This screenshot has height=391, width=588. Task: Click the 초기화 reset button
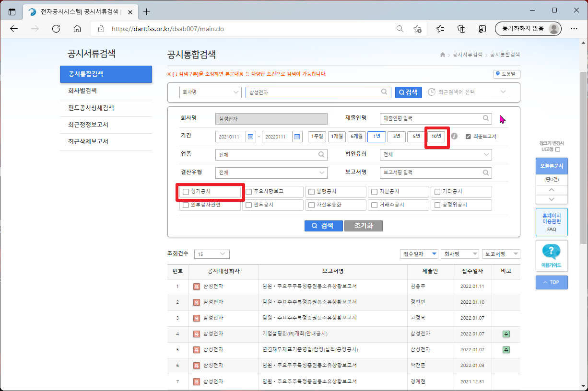[364, 226]
